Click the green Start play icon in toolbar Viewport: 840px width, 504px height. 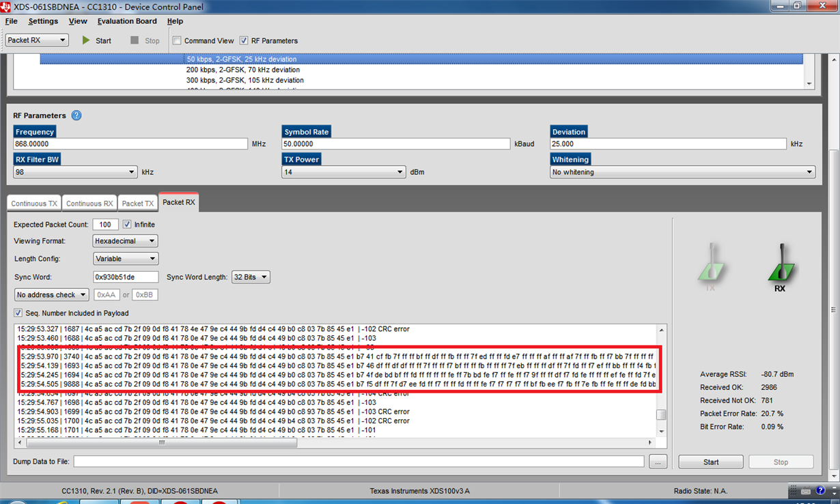[x=86, y=40]
